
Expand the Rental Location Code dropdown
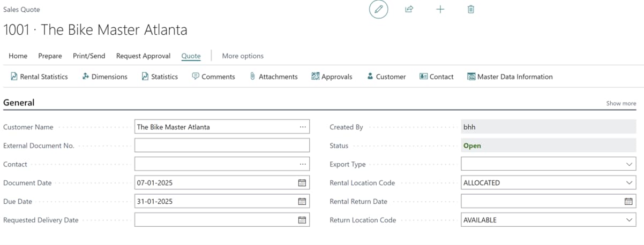click(x=629, y=183)
